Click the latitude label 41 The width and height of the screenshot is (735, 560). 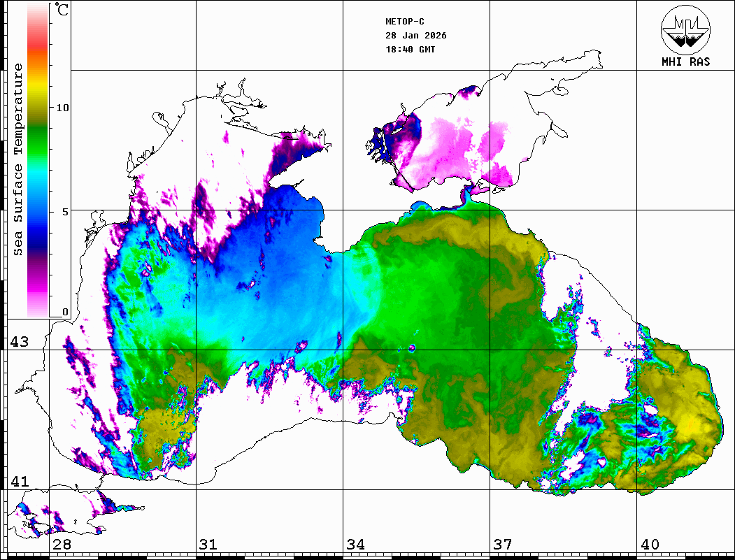[x=19, y=482]
